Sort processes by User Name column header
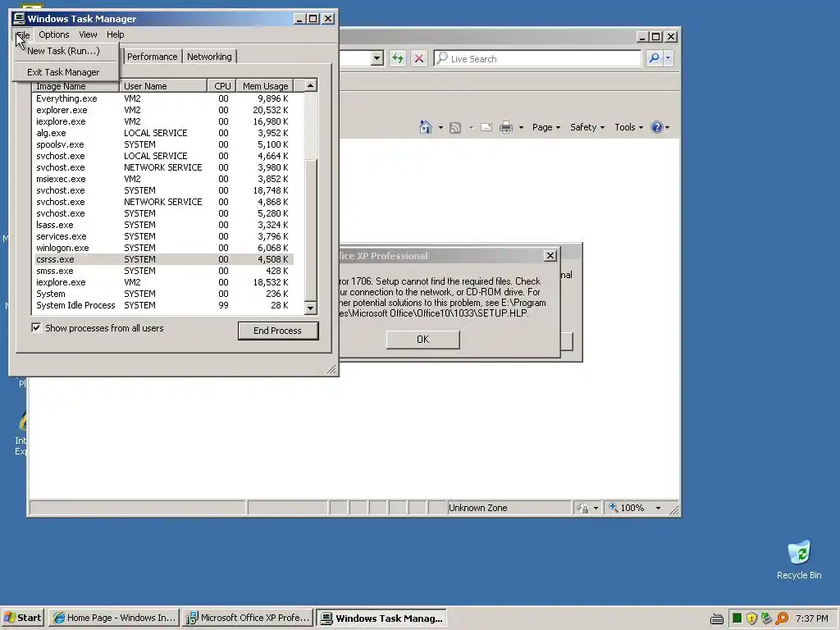 point(163,85)
